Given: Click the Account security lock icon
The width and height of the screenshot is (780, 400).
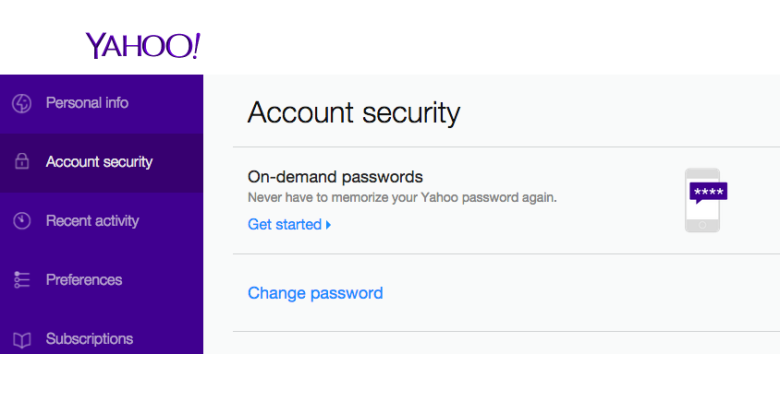Looking at the screenshot, I should (22, 162).
